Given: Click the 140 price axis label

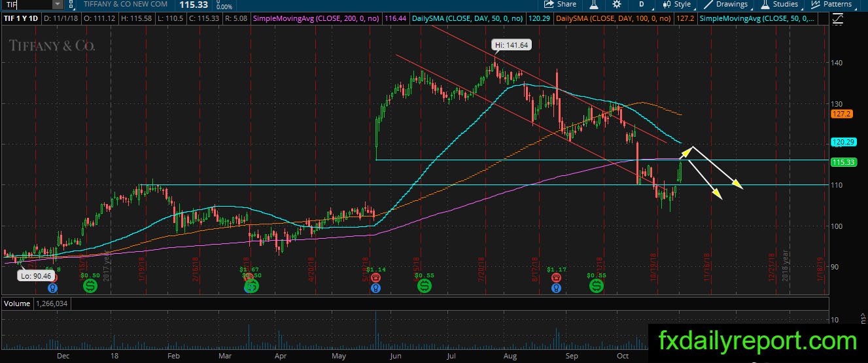Looking at the screenshot, I should tap(837, 62).
